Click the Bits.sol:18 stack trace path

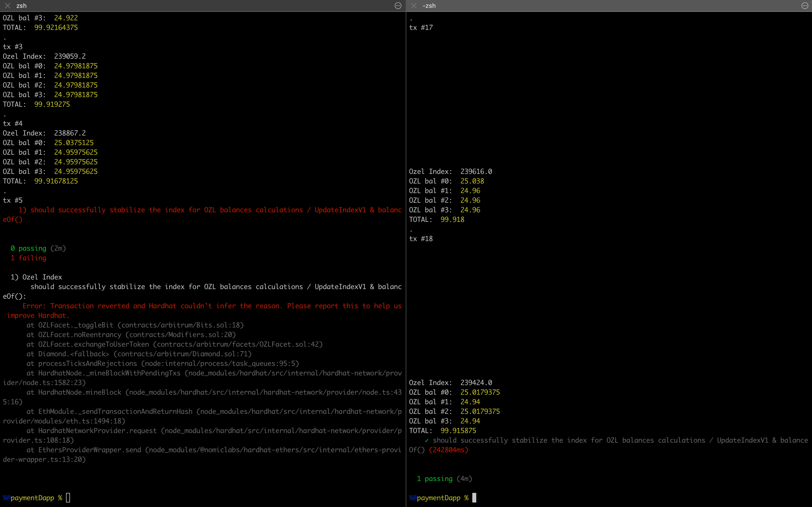(180, 325)
